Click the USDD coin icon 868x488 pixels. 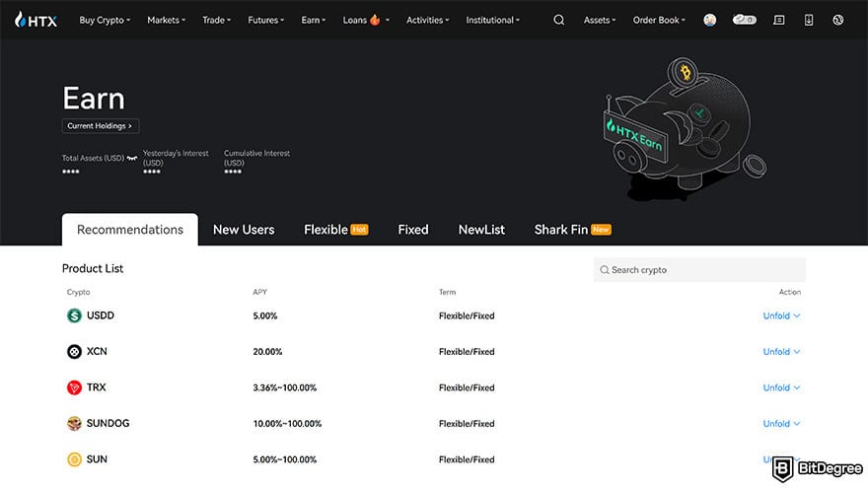[74, 315]
